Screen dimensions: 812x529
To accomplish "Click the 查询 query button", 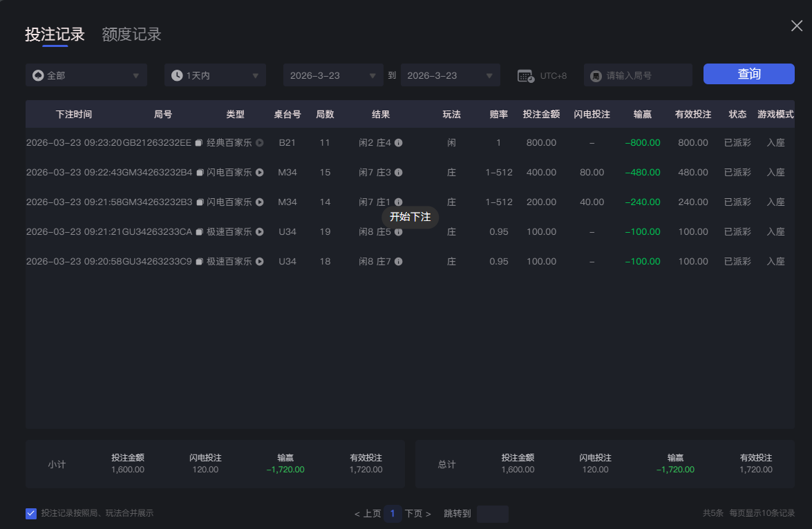I will (748, 74).
